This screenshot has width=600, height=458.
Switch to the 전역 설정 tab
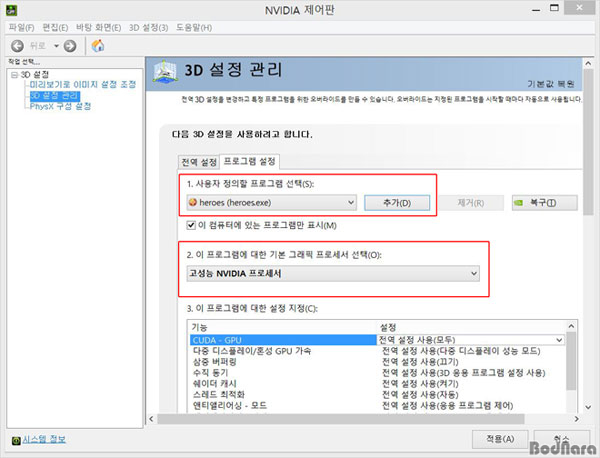click(x=199, y=162)
